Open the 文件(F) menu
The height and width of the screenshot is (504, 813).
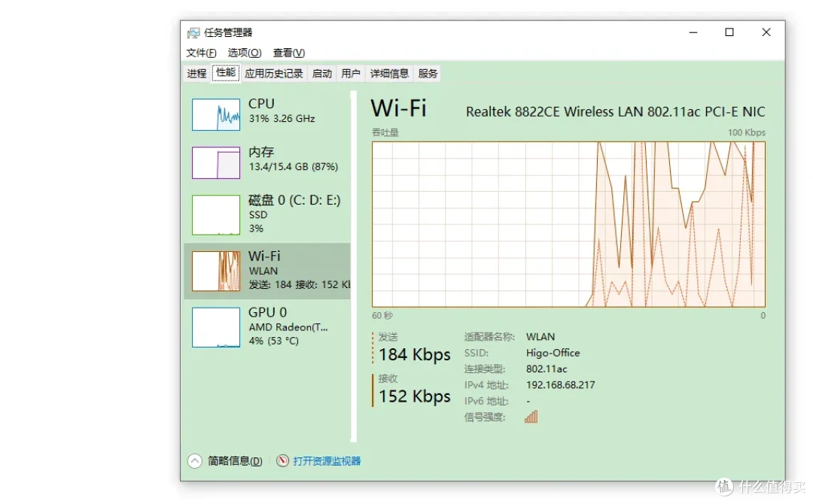pyautogui.click(x=201, y=53)
